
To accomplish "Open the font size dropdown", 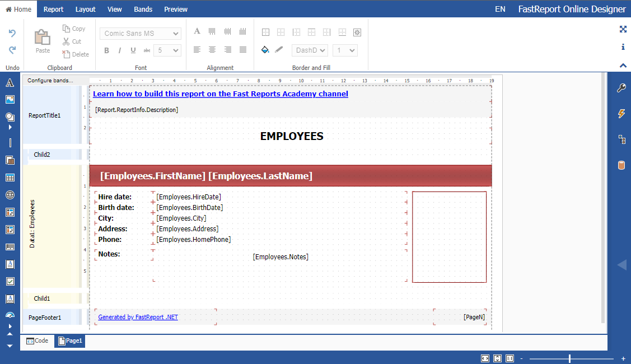I will [167, 50].
